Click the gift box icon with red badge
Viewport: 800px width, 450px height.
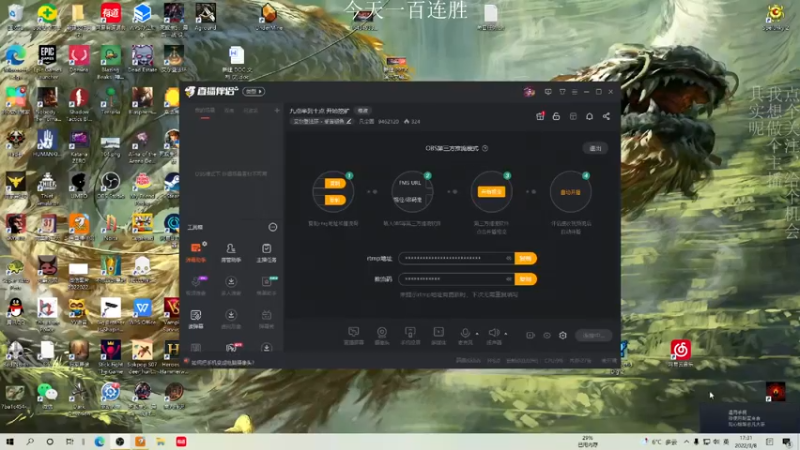coord(540,116)
